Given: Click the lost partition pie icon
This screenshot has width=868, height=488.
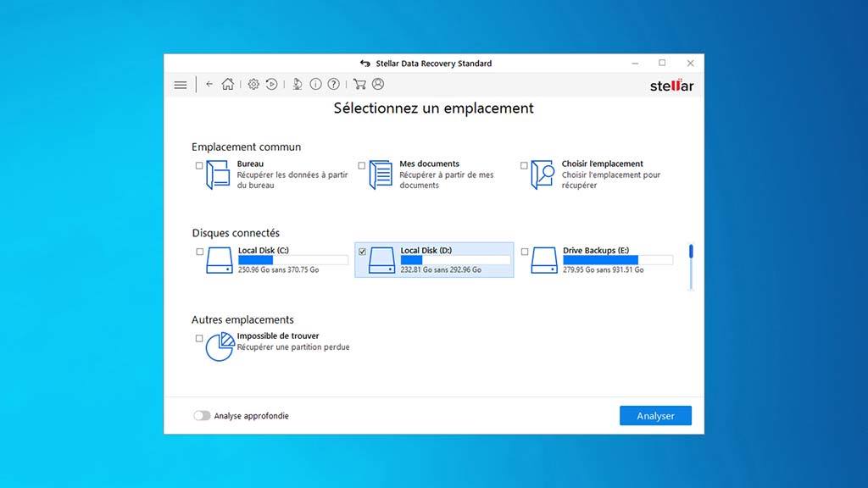Looking at the screenshot, I should tap(220, 347).
